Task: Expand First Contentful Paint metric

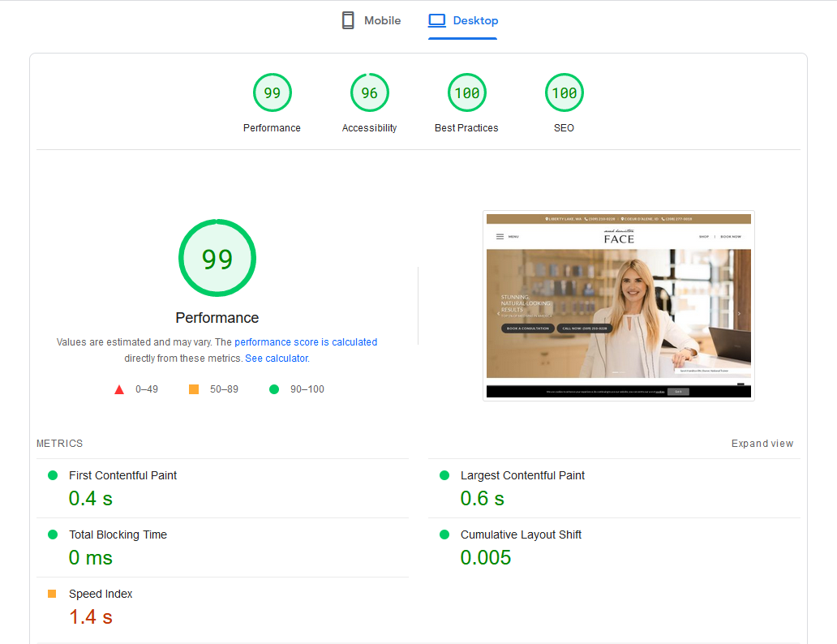Action: [x=122, y=475]
